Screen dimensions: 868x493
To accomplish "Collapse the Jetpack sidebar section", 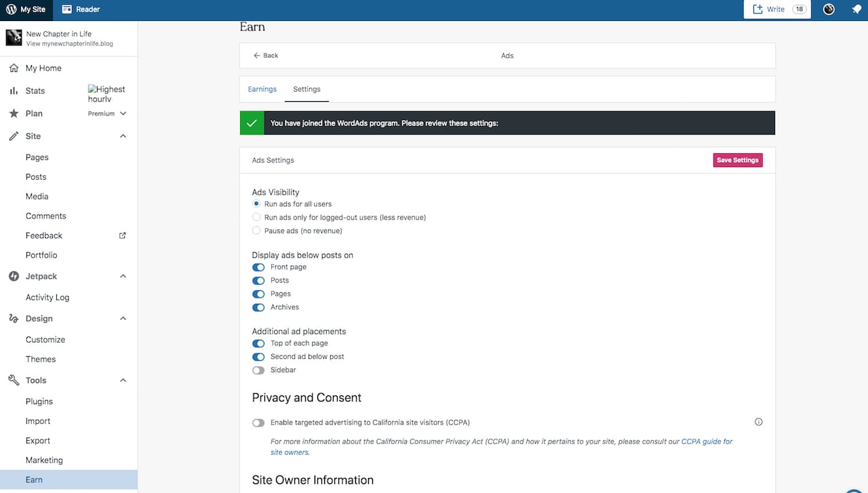I will click(x=123, y=276).
